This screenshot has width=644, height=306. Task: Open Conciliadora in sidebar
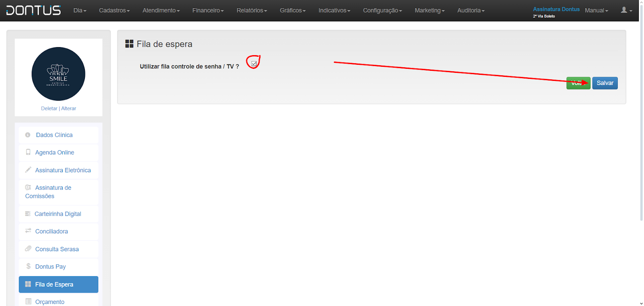(x=58, y=231)
